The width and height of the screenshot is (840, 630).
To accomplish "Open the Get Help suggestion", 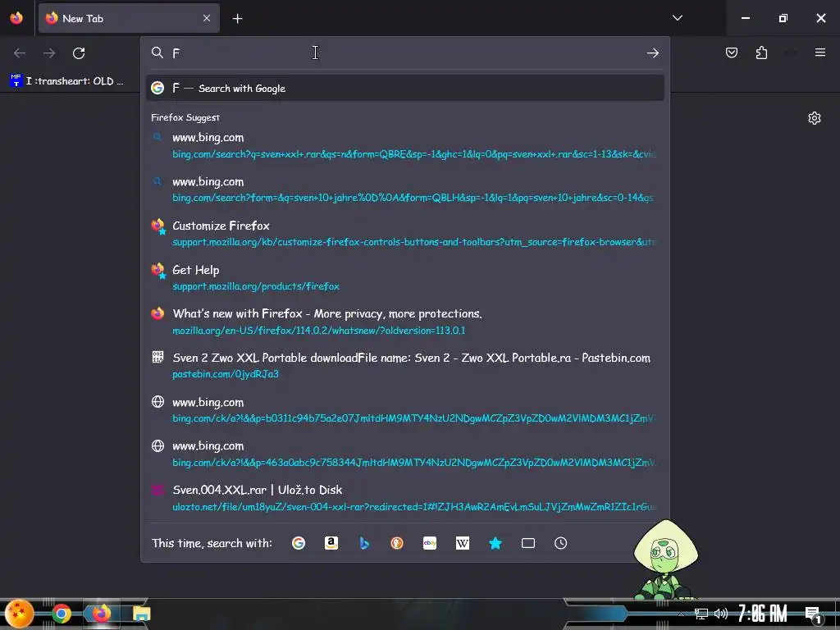I will pyautogui.click(x=405, y=277).
